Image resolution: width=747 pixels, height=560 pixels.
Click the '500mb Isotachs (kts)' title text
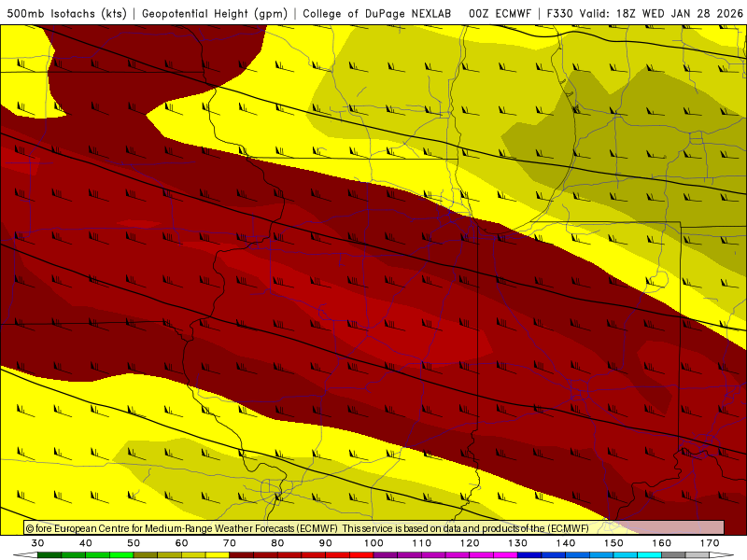66,14
